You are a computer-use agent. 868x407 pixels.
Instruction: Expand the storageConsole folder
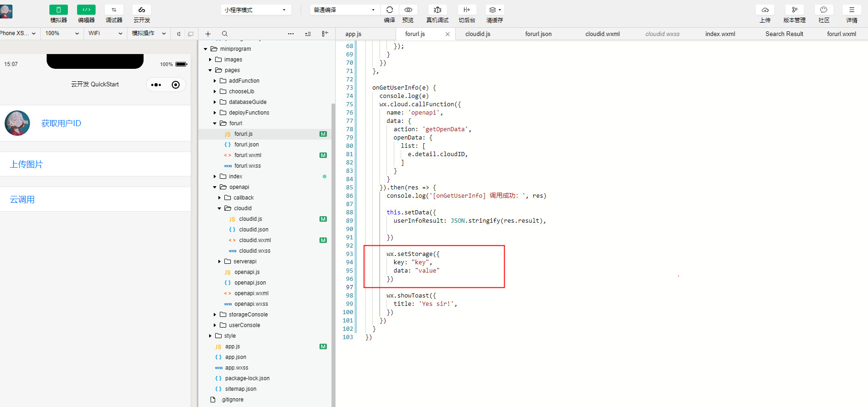tap(215, 315)
